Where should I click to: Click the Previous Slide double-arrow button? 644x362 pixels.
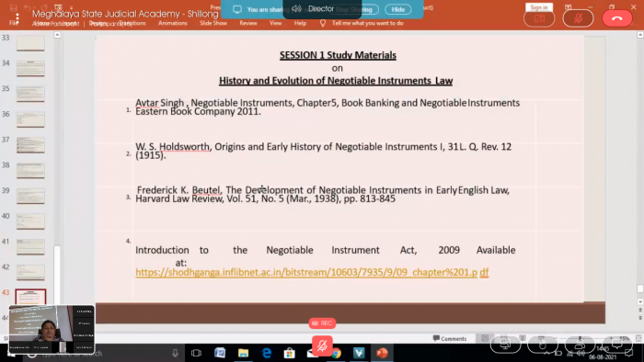coord(640,310)
